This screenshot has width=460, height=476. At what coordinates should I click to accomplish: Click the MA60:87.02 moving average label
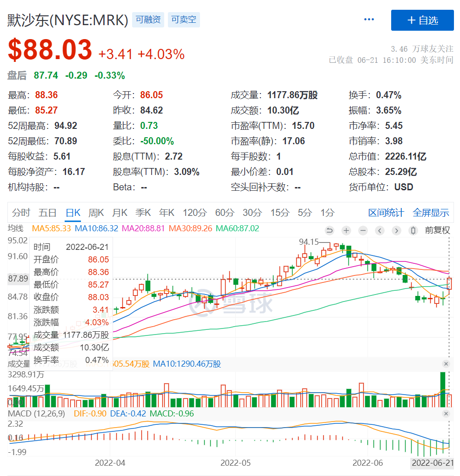point(238,228)
